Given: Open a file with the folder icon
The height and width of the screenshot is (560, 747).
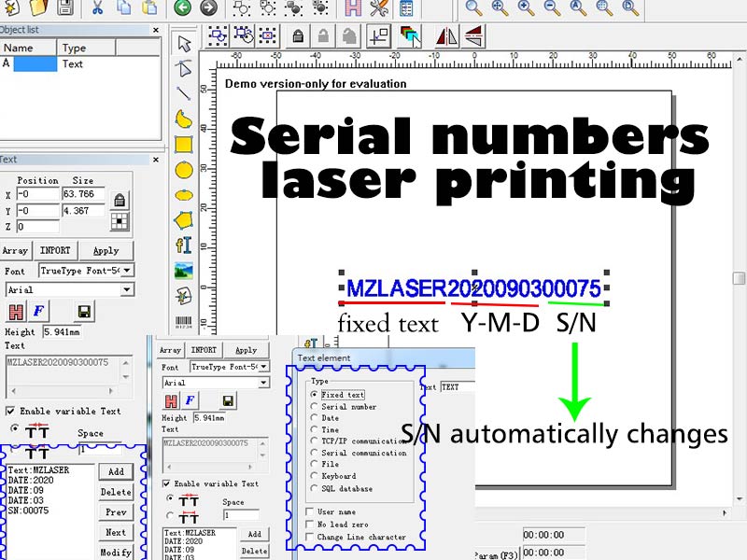Looking at the screenshot, I should coord(39,7).
